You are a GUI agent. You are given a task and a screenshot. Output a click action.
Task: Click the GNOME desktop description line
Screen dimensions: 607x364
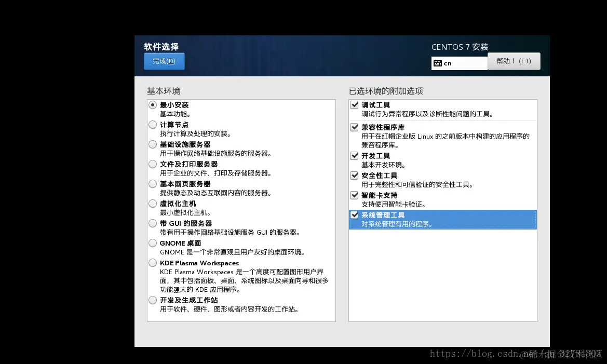(233, 252)
